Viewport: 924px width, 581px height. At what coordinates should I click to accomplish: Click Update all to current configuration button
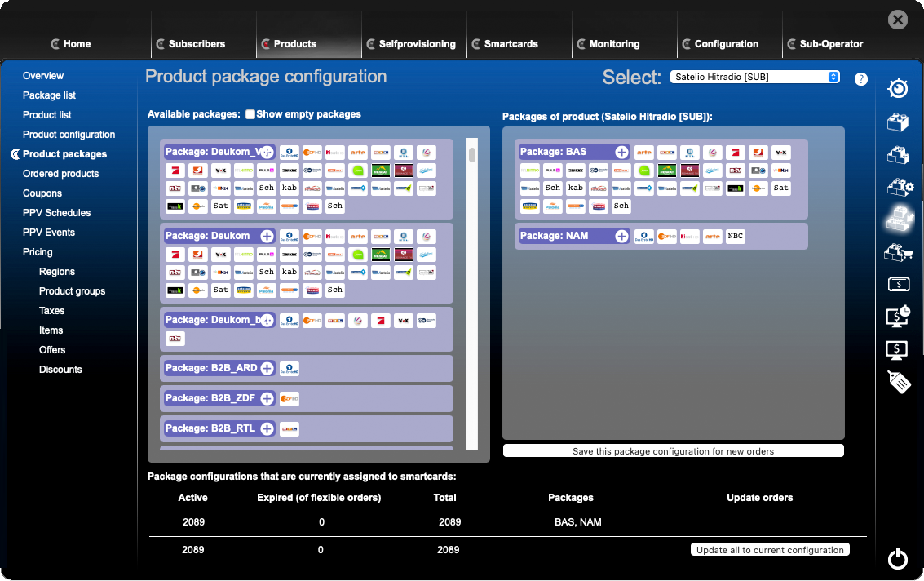[770, 550]
